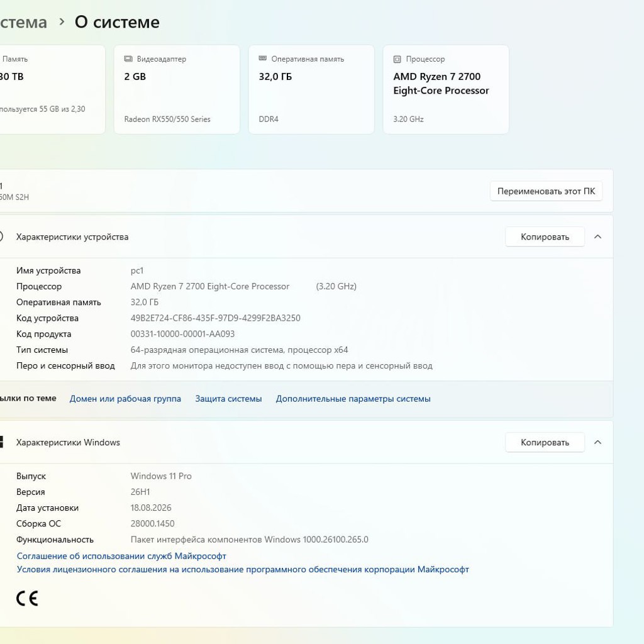Viewport: 644px width, 644px height.
Task: Click the Код продукта label
Action: coord(43,334)
